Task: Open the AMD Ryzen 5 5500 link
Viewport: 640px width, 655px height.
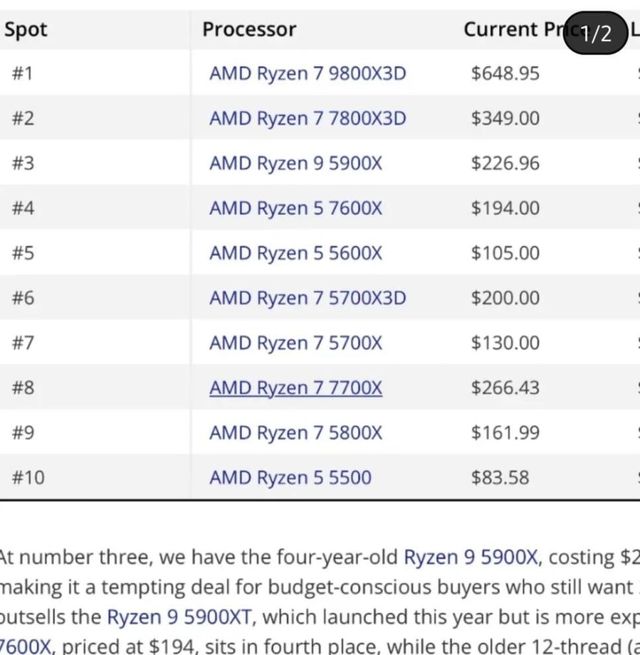Action: point(290,478)
